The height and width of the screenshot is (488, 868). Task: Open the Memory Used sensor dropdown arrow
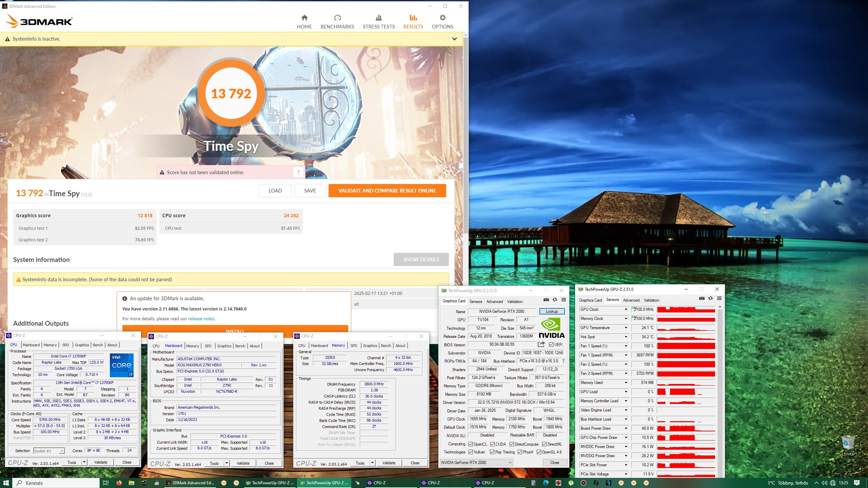pos(626,383)
